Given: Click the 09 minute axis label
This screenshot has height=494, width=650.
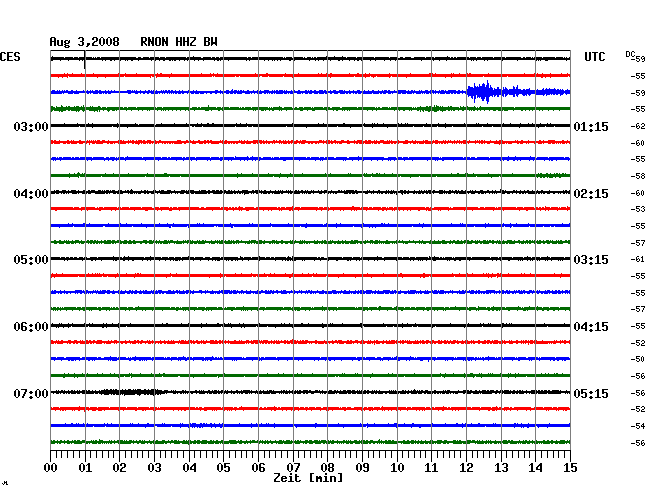Looking at the screenshot, I should (x=362, y=468).
